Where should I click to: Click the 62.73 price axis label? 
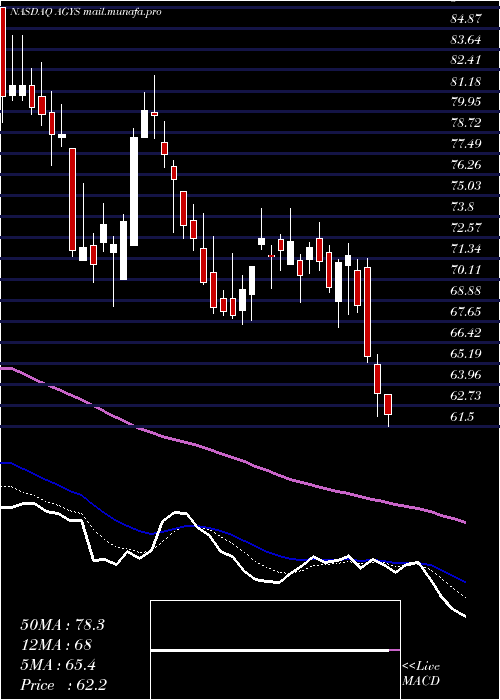[x=466, y=395]
